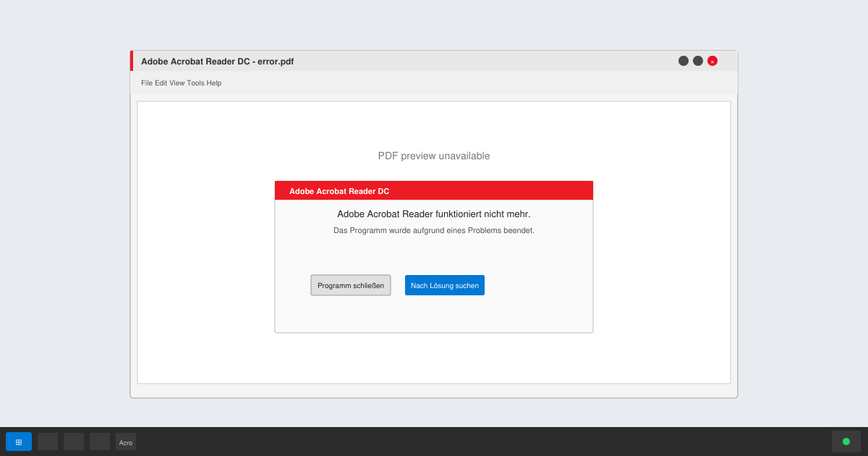This screenshot has height=456, width=868.
Task: Open the Edit menu
Action: [161, 83]
